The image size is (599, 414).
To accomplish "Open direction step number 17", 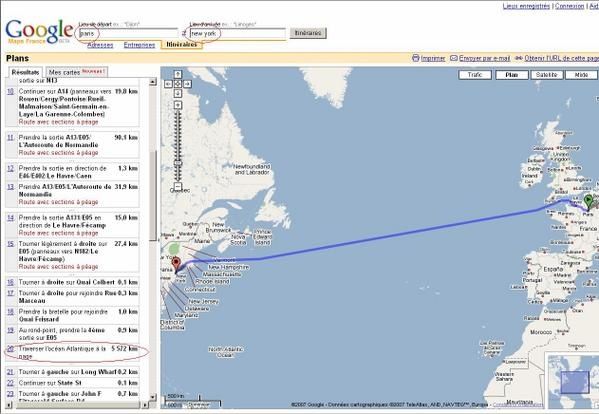I will point(10,293).
